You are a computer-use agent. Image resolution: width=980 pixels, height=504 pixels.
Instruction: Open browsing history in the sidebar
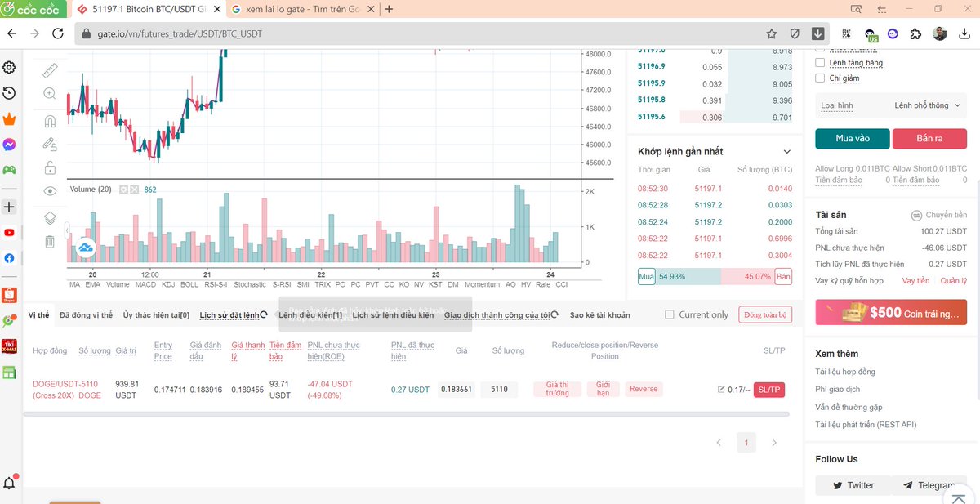pyautogui.click(x=10, y=93)
